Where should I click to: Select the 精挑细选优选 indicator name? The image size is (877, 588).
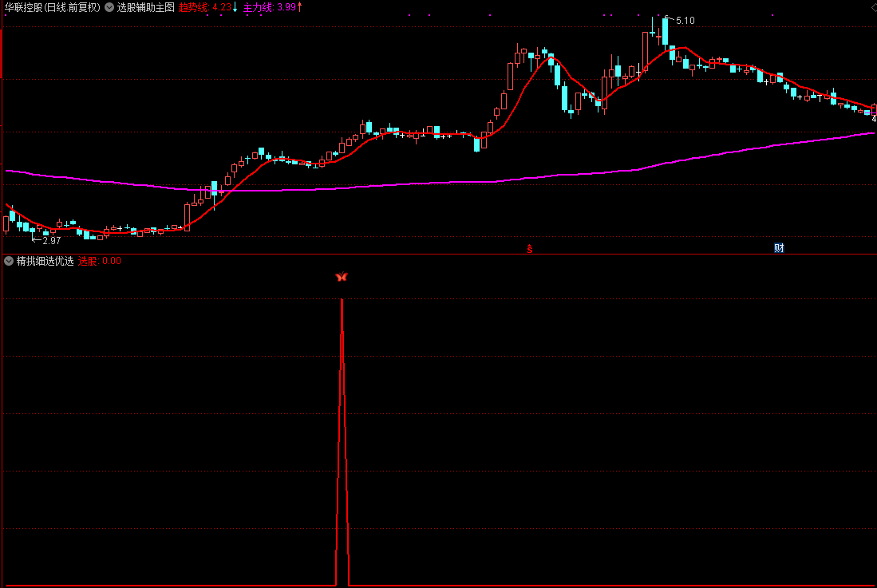click(45, 261)
